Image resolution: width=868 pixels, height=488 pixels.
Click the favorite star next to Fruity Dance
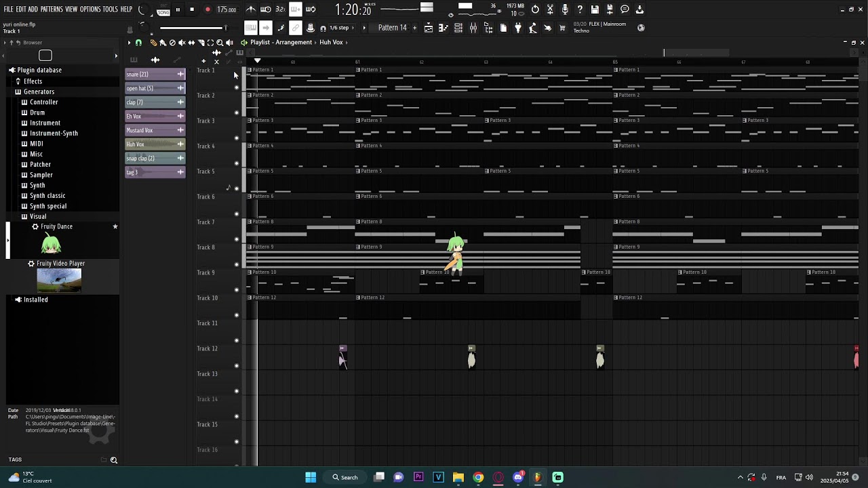pyautogui.click(x=115, y=226)
